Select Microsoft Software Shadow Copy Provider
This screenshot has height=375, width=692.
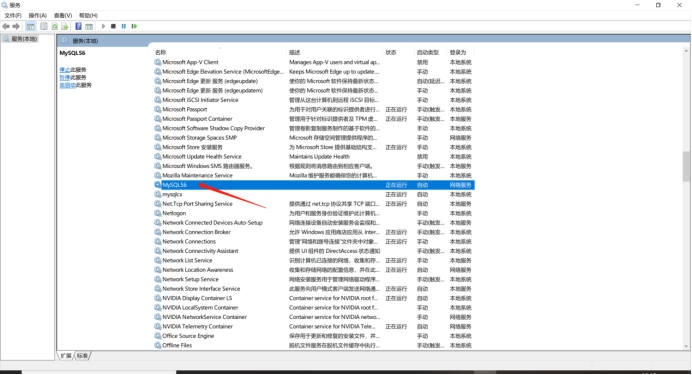click(x=214, y=128)
